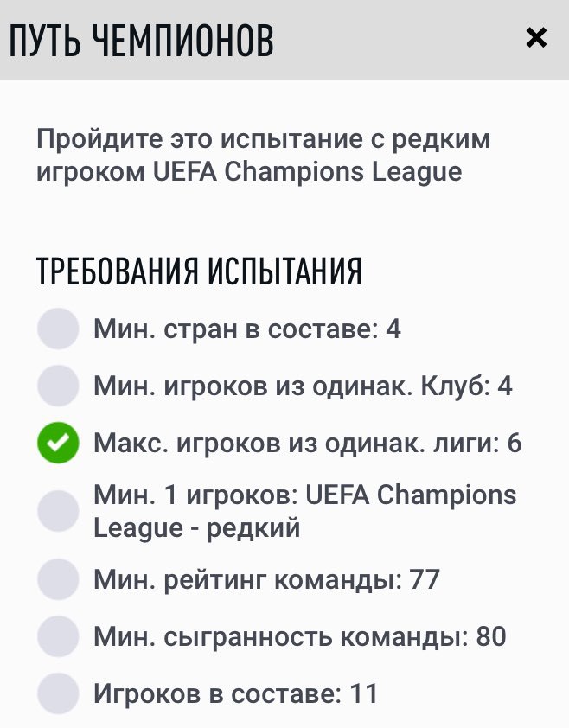
Task: Click the 'ТРЕБОВАНИЯ ИСПЫТАНИЯ' section heading
Action: (x=199, y=271)
